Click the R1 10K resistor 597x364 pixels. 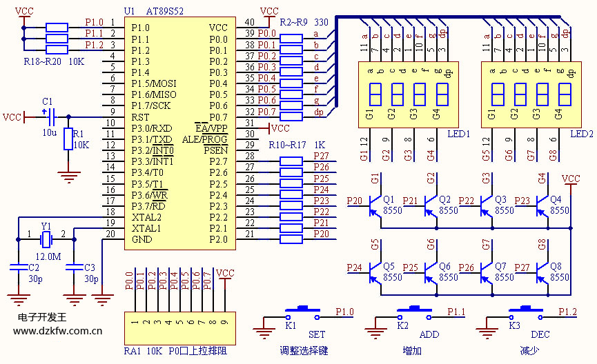(68, 139)
